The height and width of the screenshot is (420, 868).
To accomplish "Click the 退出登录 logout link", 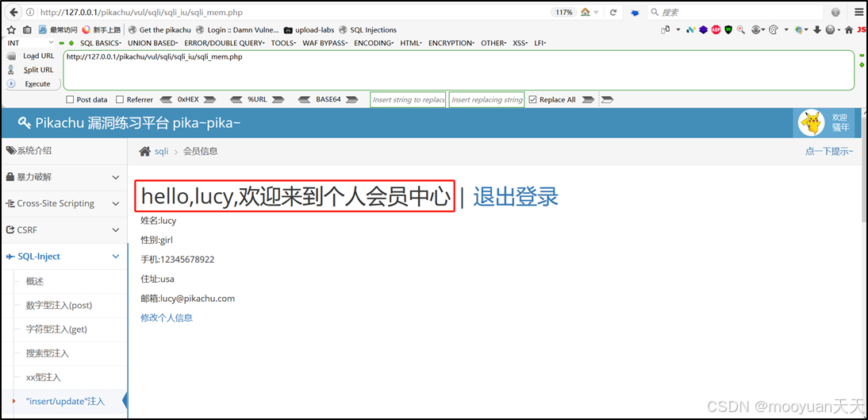I will click(x=516, y=196).
